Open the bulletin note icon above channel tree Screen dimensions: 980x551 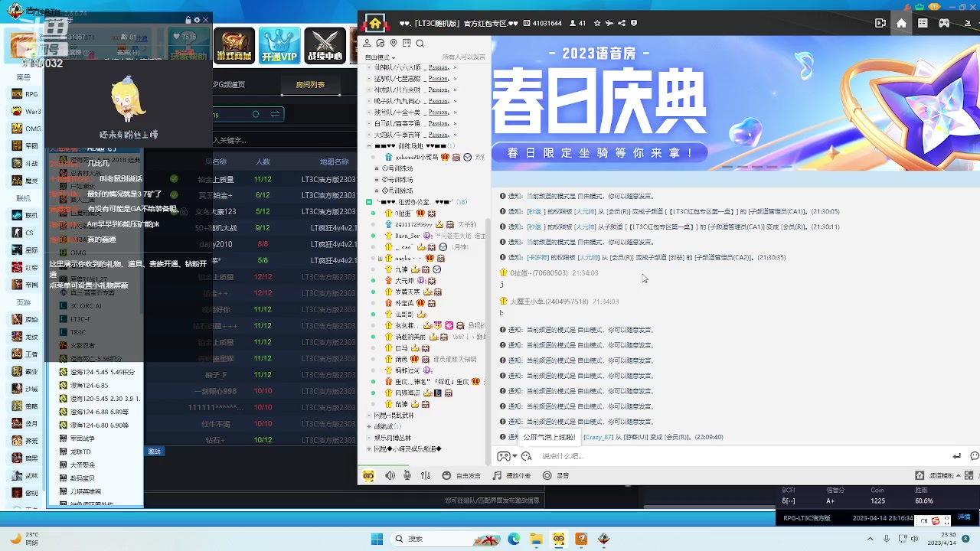407,44
